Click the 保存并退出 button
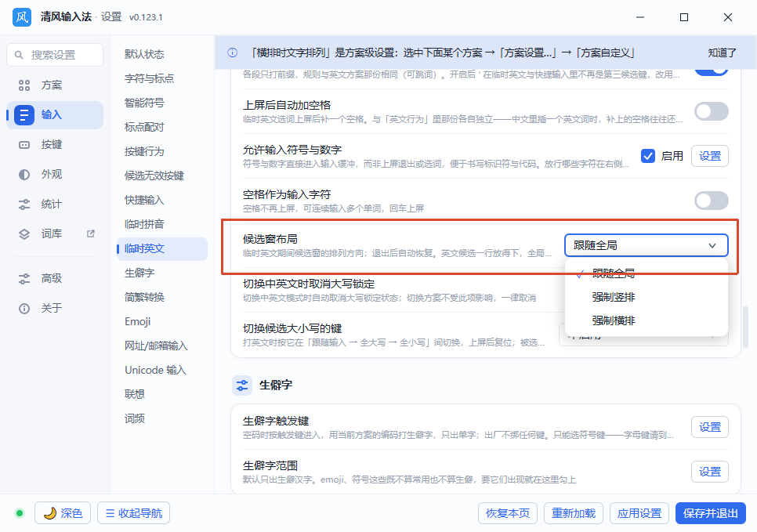Viewport: 757px width, 532px height. click(710, 513)
